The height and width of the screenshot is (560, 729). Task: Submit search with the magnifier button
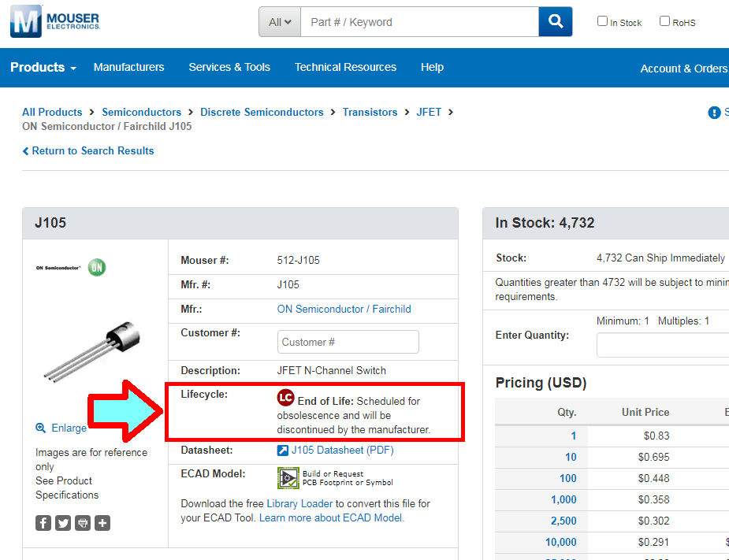point(555,21)
